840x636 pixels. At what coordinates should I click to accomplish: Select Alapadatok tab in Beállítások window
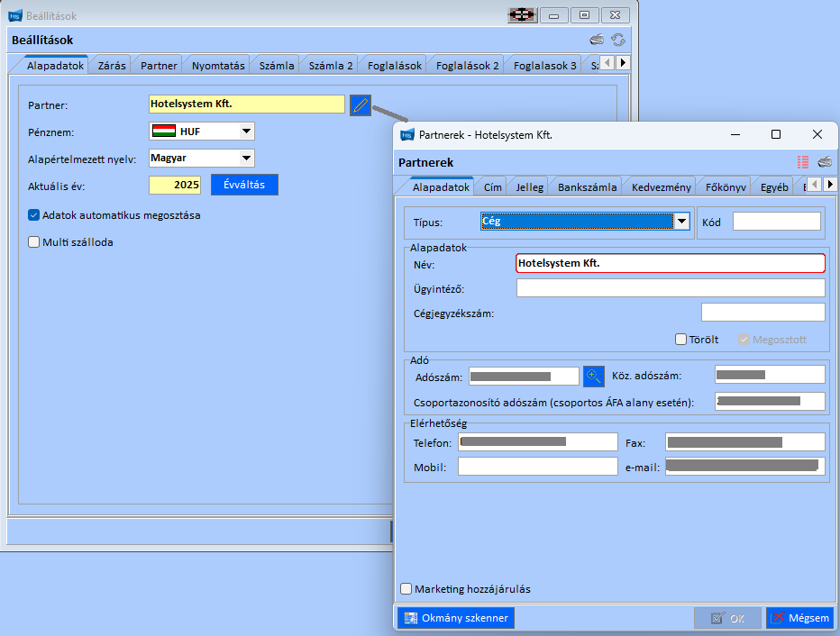coord(55,66)
